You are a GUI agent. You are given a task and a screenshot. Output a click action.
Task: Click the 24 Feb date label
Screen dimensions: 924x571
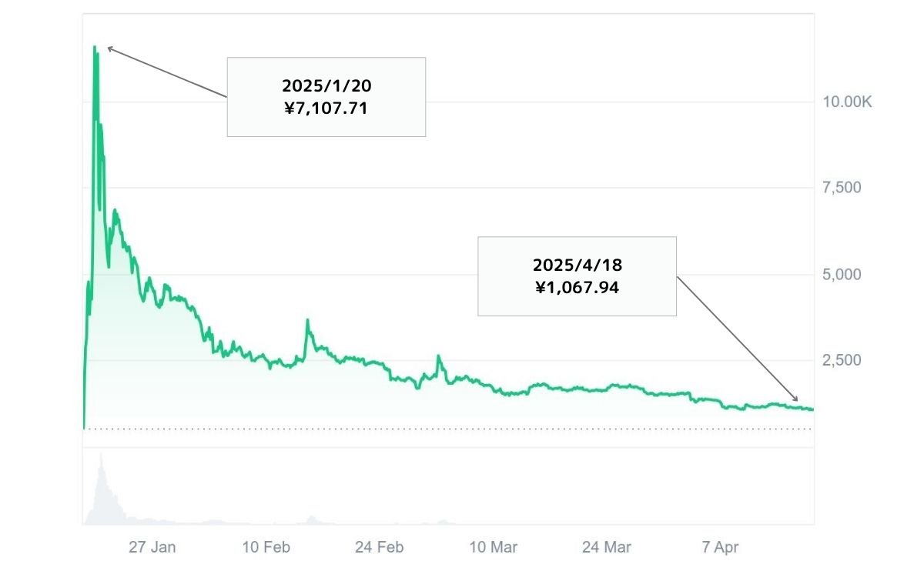pyautogui.click(x=379, y=547)
